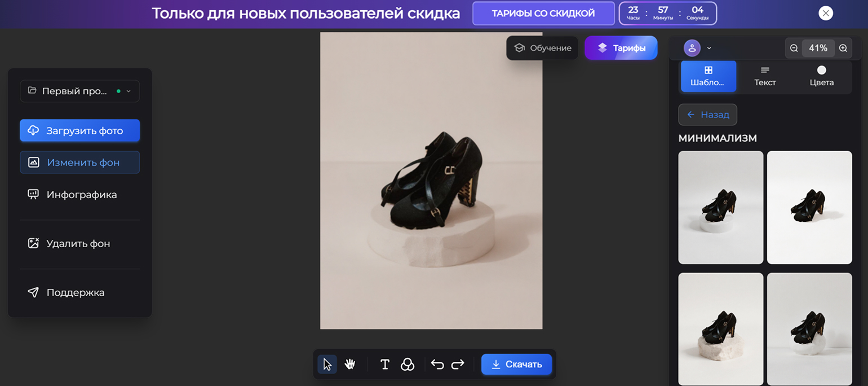
Task: Open the color filters circles tool
Action: [408, 365]
